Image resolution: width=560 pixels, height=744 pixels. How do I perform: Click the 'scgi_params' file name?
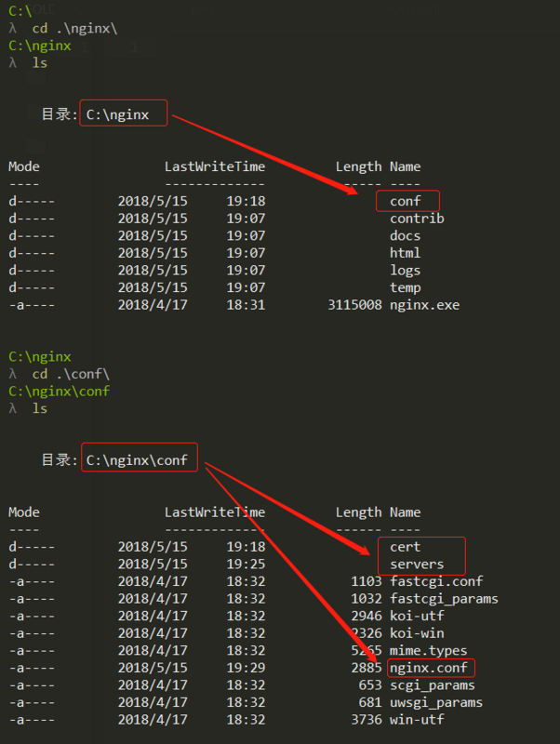point(433,685)
